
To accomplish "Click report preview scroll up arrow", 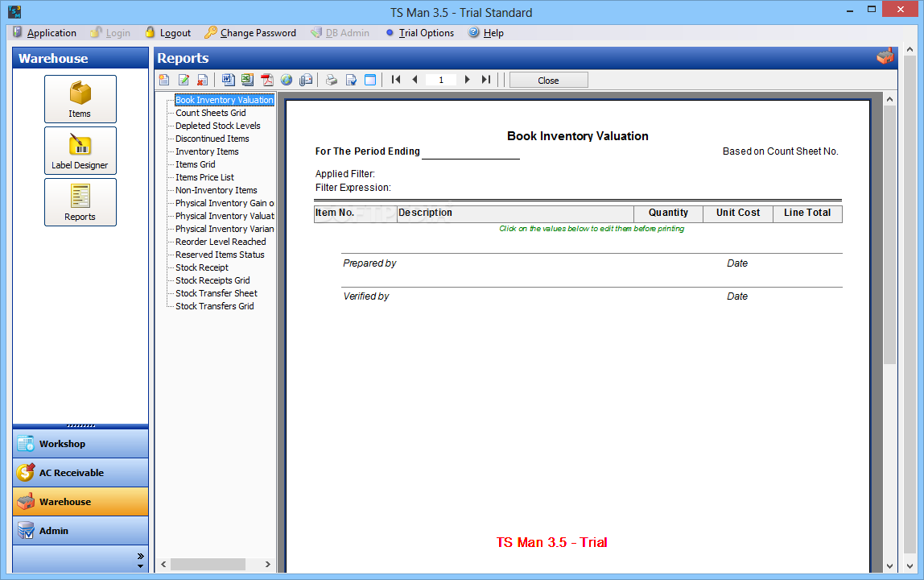I will point(890,99).
